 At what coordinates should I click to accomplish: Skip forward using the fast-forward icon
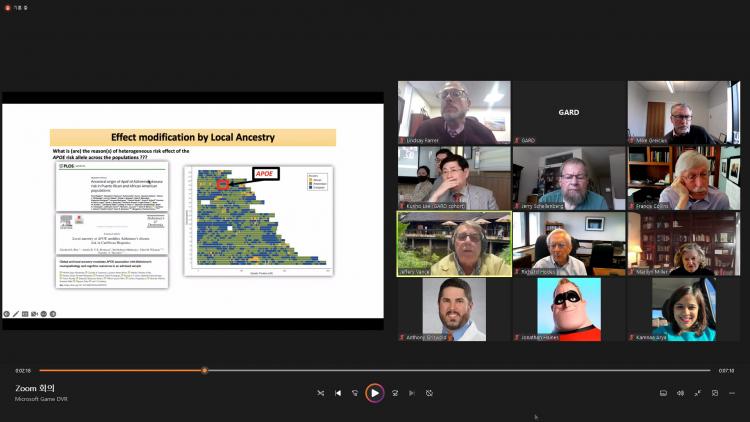coord(395,393)
